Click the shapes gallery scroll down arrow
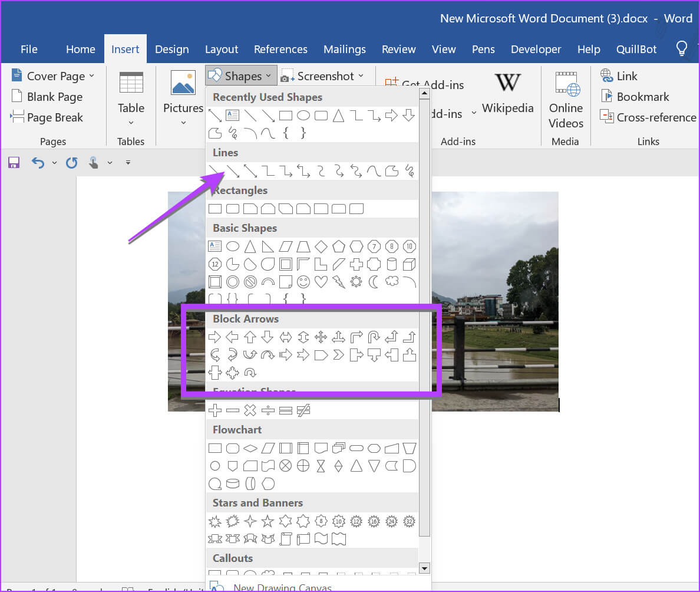Screen dimensions: 700x592 point(424,568)
